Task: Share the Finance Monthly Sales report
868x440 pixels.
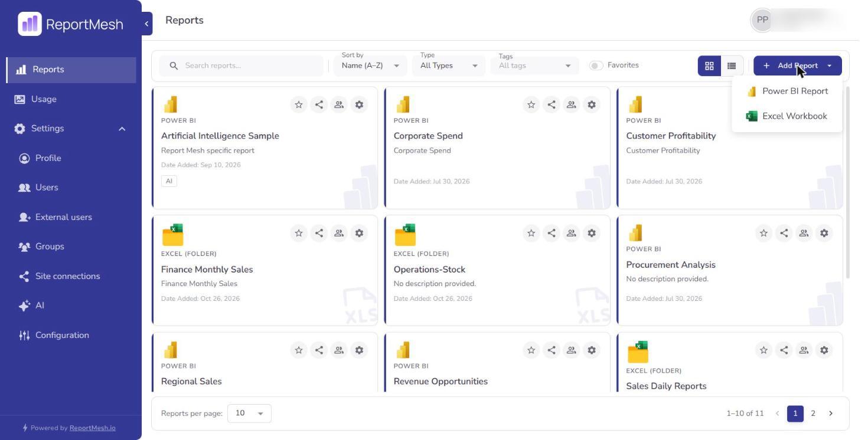Action: tap(319, 233)
